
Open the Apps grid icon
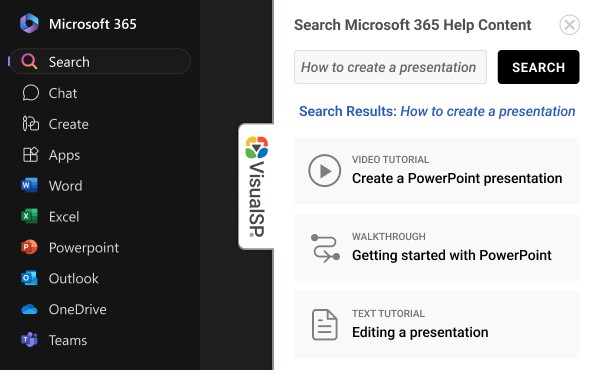(30, 155)
